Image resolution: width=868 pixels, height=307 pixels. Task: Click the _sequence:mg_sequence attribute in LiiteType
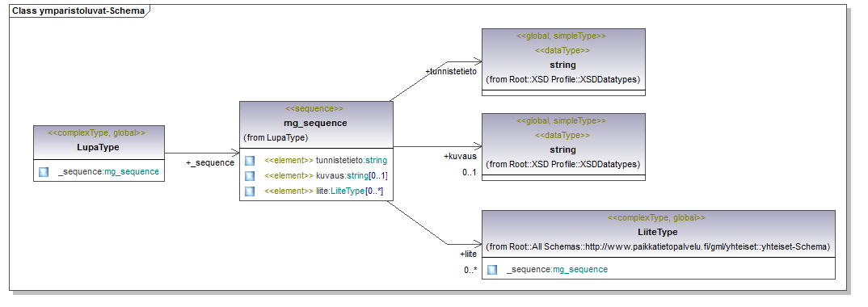557,269
